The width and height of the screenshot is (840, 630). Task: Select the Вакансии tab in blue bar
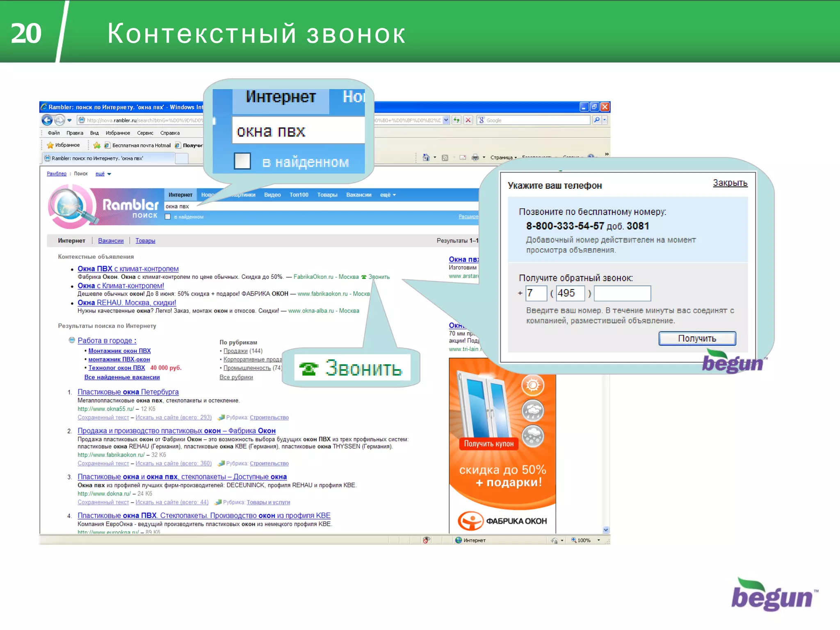(358, 195)
